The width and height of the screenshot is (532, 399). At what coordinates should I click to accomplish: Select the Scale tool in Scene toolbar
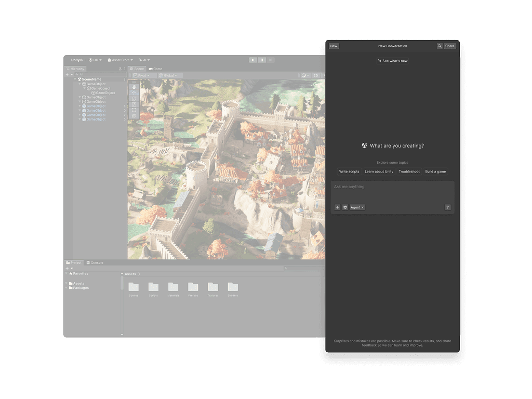(134, 104)
